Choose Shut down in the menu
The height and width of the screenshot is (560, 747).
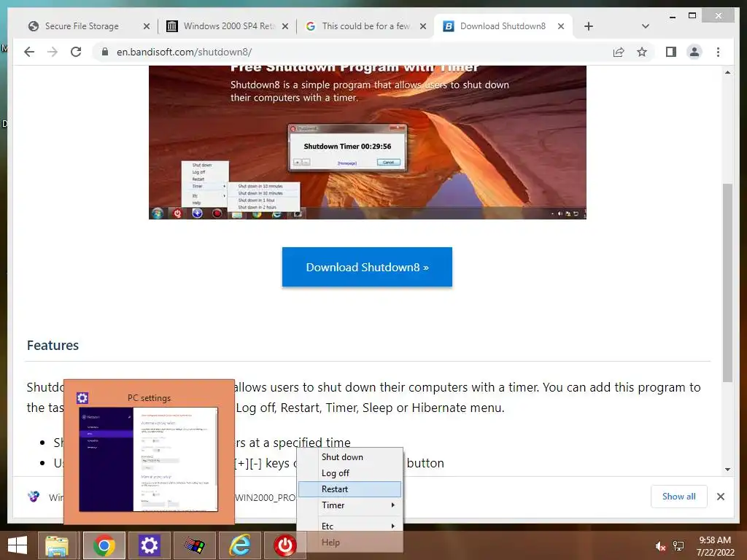349,457
